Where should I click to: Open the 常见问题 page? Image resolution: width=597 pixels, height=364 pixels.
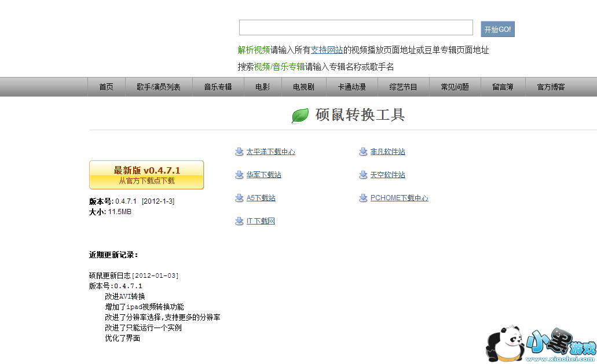[455, 86]
